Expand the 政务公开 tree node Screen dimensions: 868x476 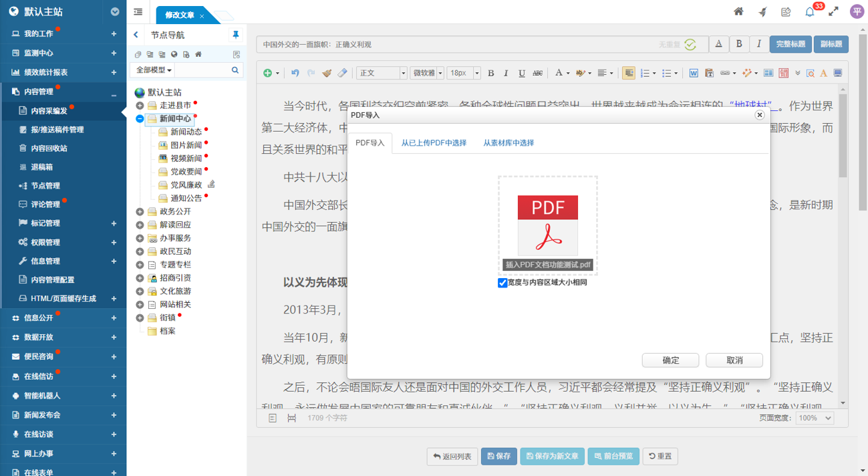140,212
